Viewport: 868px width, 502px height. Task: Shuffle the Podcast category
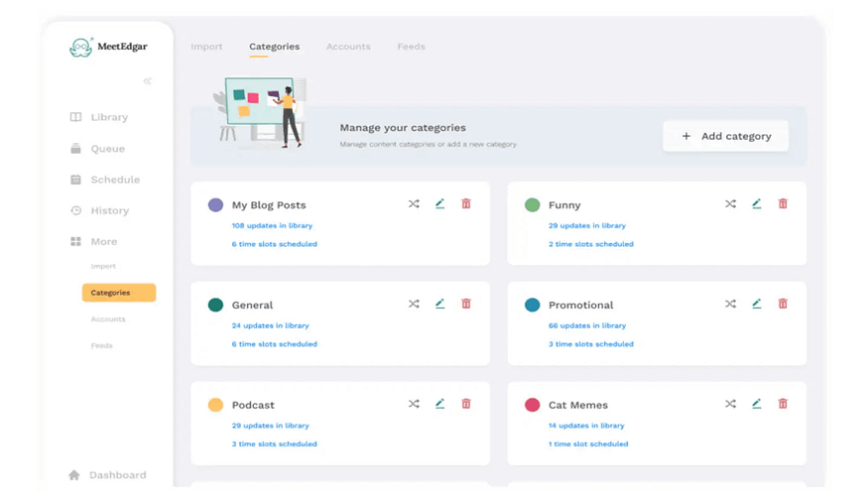coord(414,404)
